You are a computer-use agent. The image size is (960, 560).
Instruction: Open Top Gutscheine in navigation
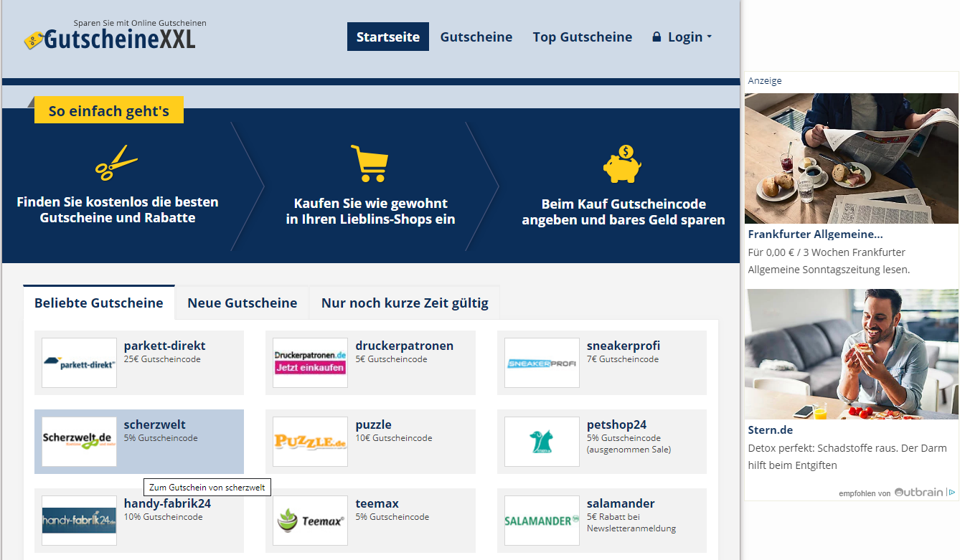pyautogui.click(x=582, y=37)
